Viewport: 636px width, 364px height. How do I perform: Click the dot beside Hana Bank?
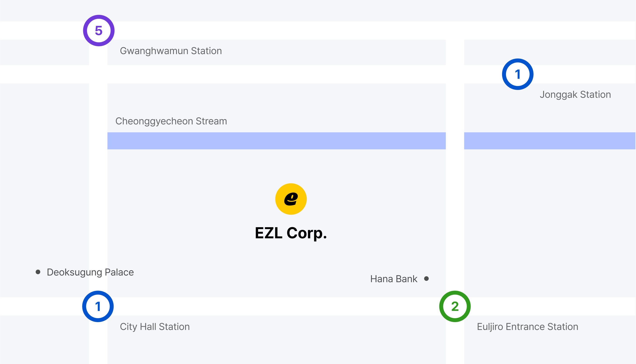coord(426,278)
